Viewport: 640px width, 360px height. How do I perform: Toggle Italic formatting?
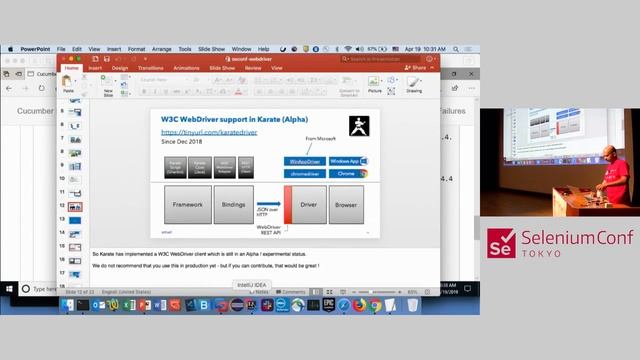155,92
